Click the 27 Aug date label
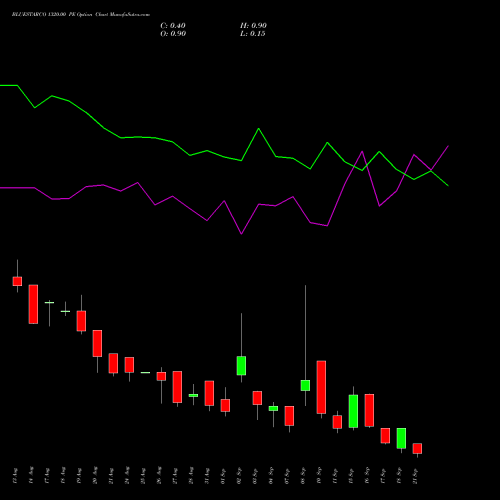Image resolution: width=500 pixels, height=500 pixels. (175, 476)
